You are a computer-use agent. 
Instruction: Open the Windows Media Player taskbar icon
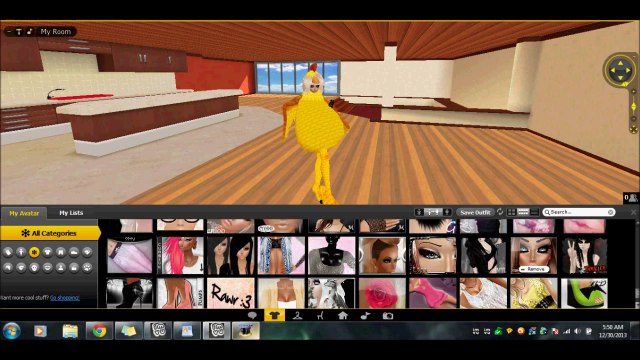click(x=40, y=331)
